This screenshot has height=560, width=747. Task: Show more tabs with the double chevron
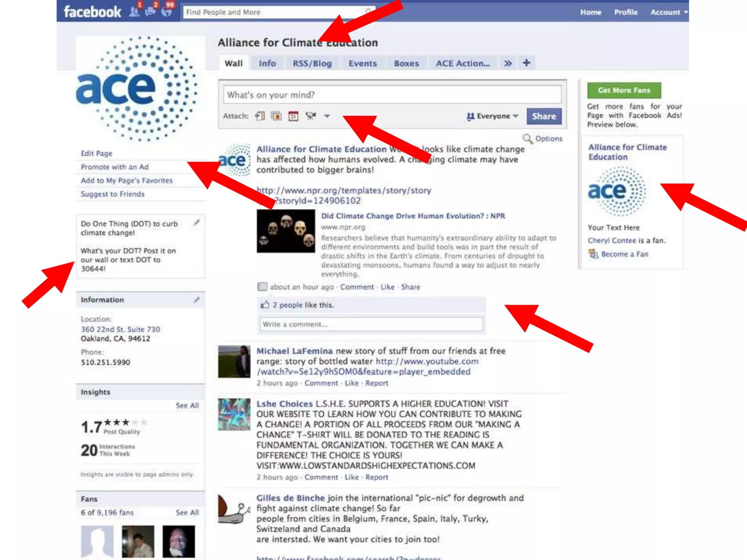pos(508,63)
